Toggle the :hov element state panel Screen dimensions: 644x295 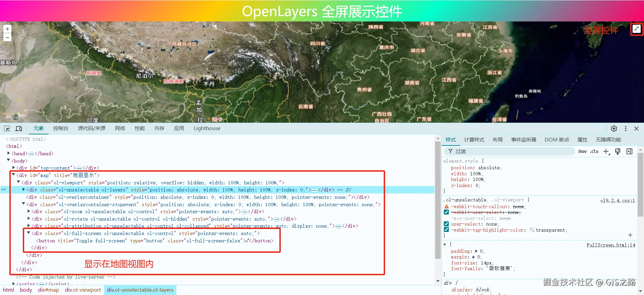tap(582, 152)
